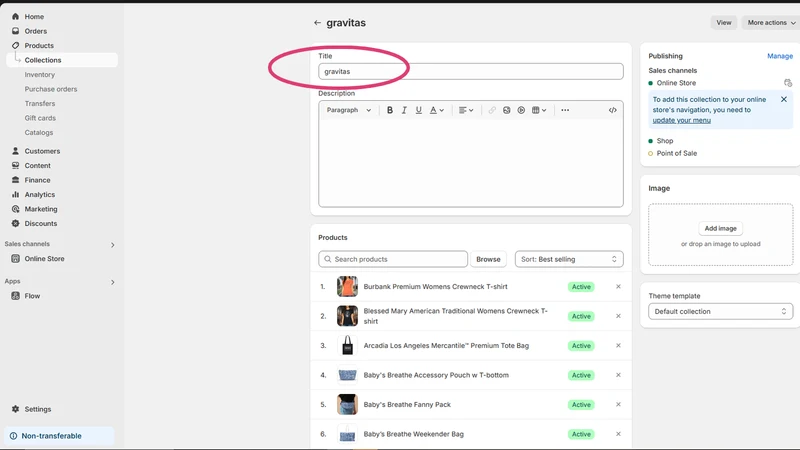Click the Flow app icon
Image resolution: width=800 pixels, height=450 pixels.
click(x=15, y=296)
